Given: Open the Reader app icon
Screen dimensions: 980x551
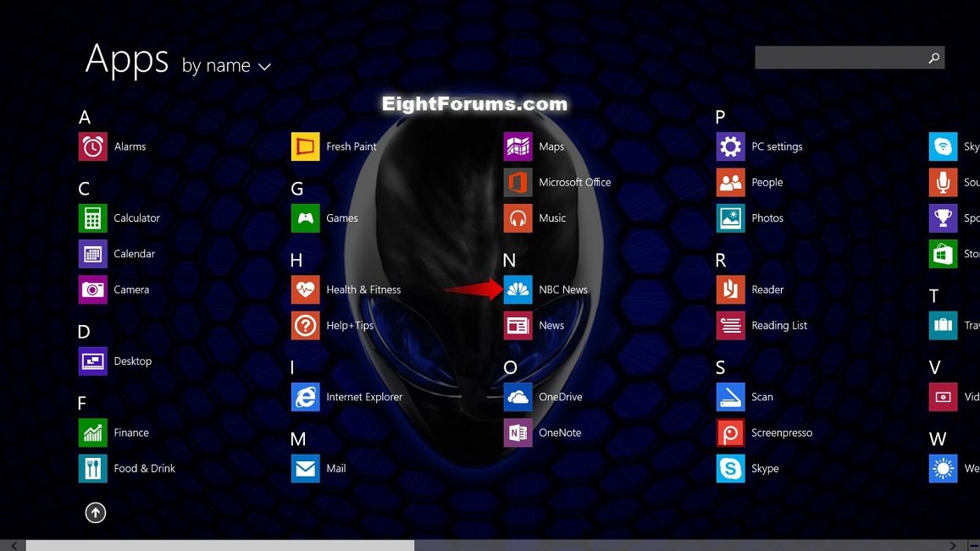Looking at the screenshot, I should 731,289.
